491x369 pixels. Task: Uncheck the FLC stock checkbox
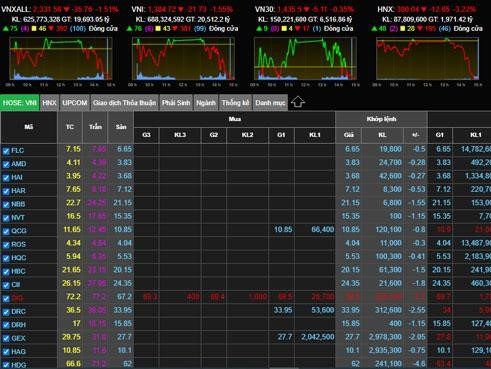pos(6,151)
